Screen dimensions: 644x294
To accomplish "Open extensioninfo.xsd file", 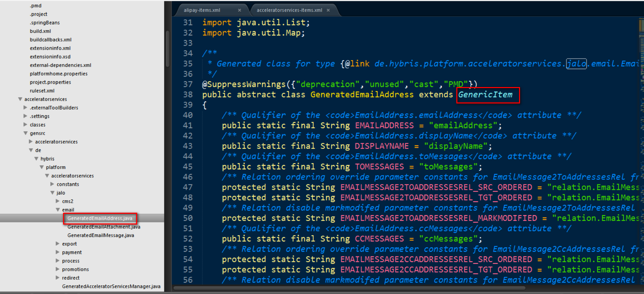I will [x=50, y=57].
